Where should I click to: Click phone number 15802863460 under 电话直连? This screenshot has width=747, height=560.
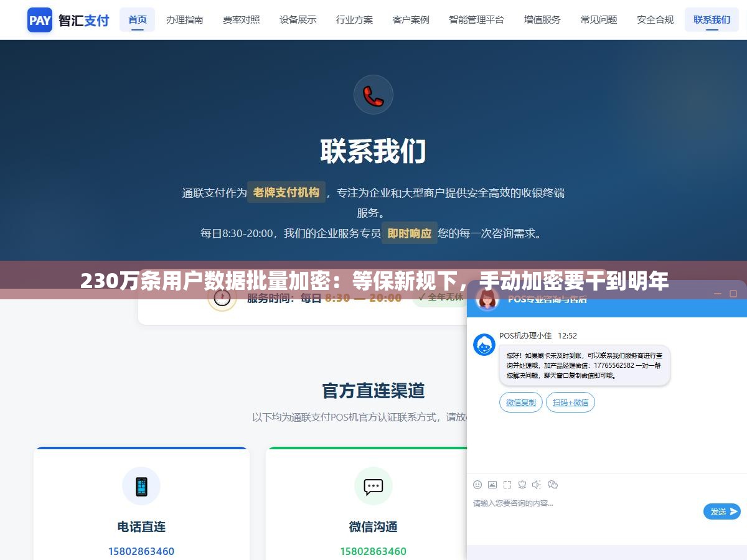pyautogui.click(x=141, y=551)
